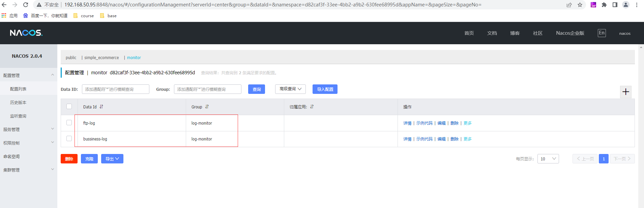Click the Data ID search field
Image resolution: width=644 pixels, height=208 pixels.
(x=116, y=89)
